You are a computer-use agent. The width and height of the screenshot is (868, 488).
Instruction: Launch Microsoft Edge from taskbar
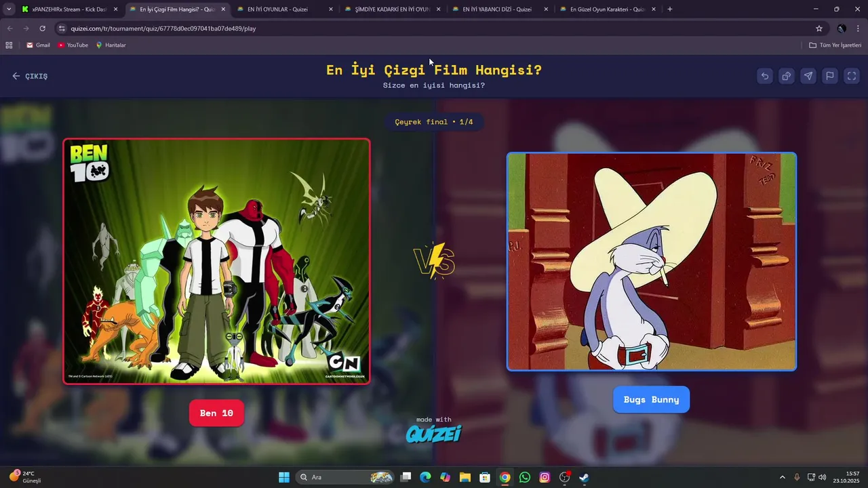(x=425, y=477)
